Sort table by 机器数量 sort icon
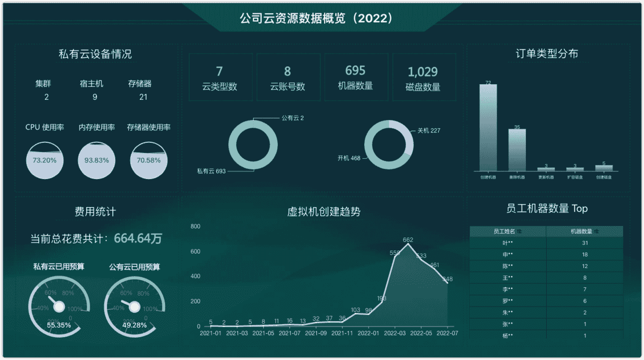This screenshot has width=644, height=360. click(x=597, y=232)
